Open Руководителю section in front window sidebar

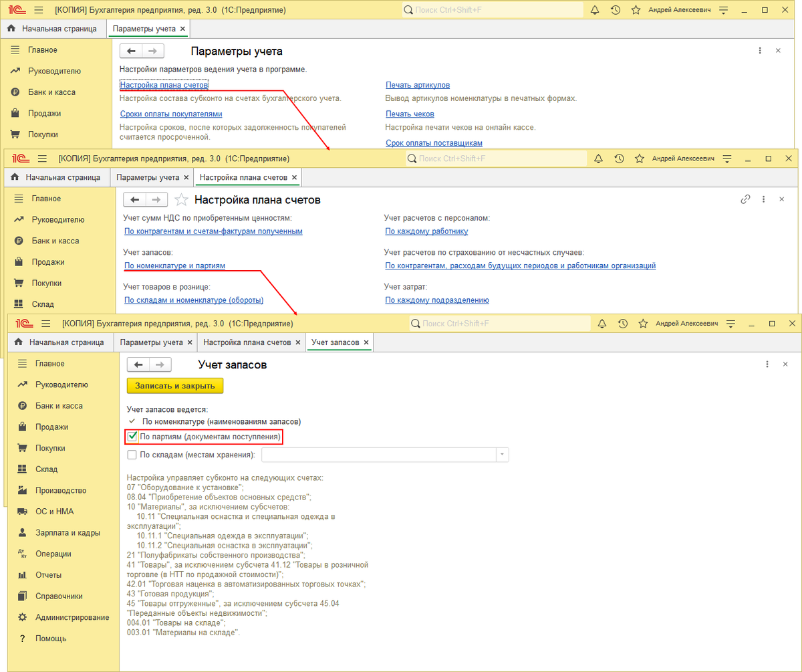[61, 385]
